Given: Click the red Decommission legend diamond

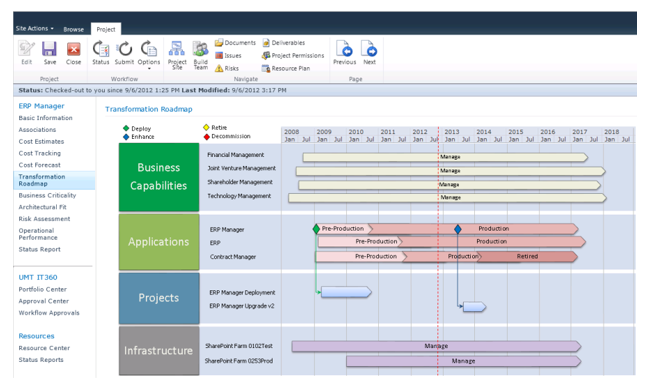Looking at the screenshot, I should [206, 137].
